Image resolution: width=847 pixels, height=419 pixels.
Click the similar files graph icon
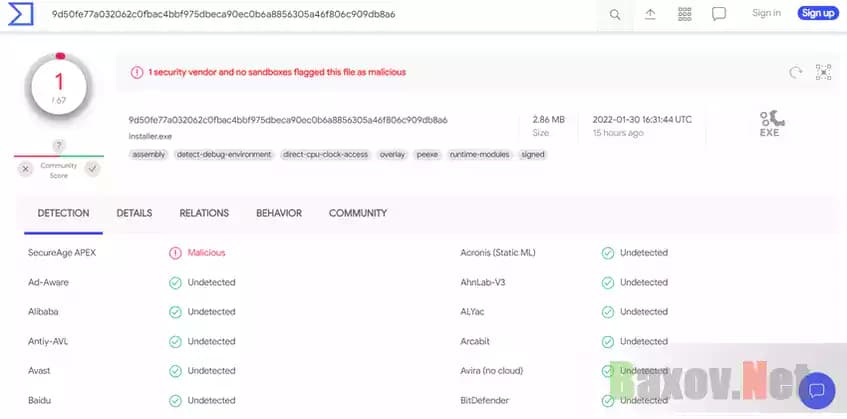coord(823,72)
